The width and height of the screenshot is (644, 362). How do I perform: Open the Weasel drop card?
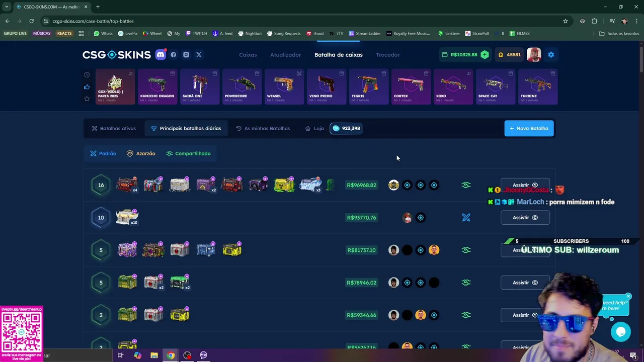(x=284, y=87)
